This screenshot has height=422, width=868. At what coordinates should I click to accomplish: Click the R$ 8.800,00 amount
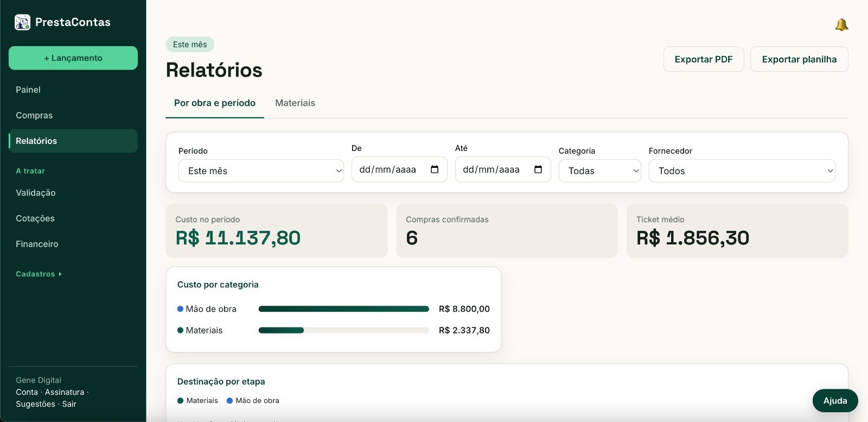coord(464,309)
